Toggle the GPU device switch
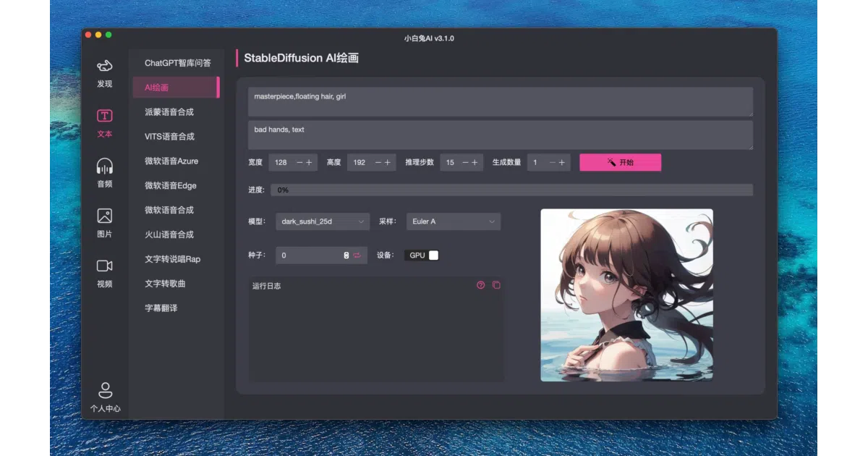Image resolution: width=868 pixels, height=456 pixels. pyautogui.click(x=423, y=256)
